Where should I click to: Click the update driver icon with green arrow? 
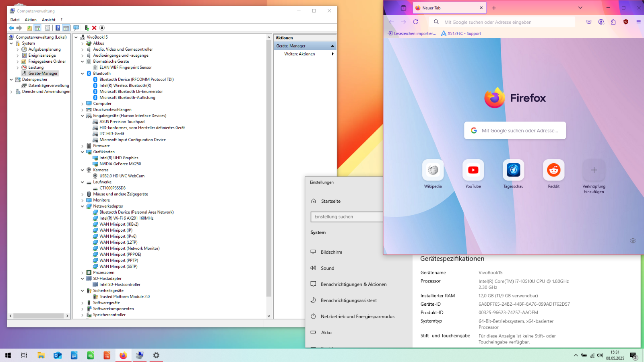(87, 28)
